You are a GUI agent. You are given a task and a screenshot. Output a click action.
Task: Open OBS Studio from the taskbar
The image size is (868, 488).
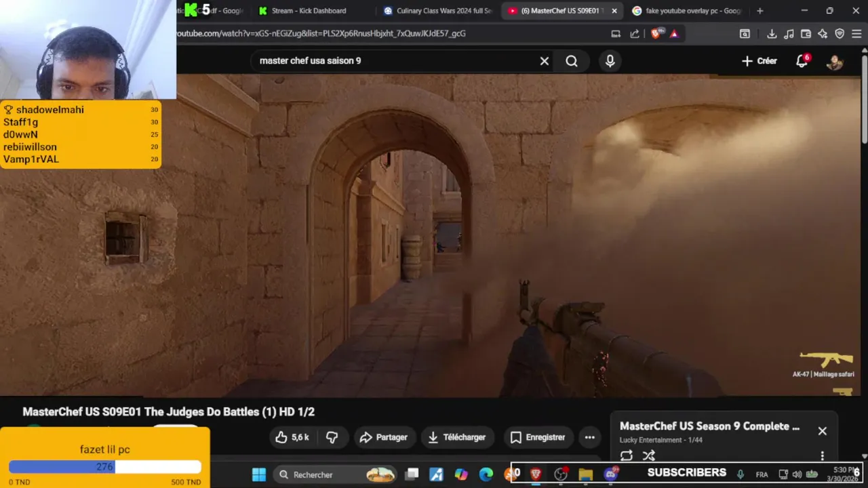pyautogui.click(x=561, y=474)
